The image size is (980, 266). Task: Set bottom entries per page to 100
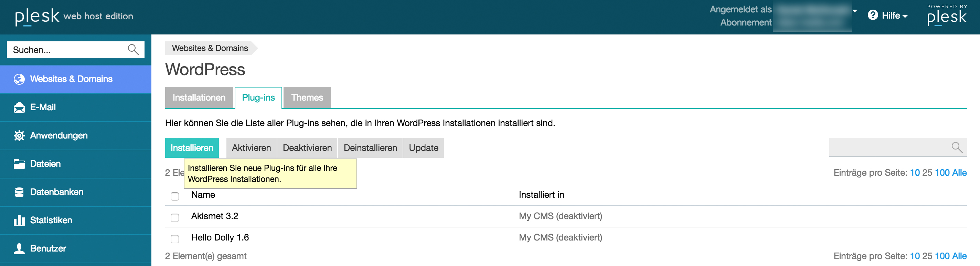[942, 256]
